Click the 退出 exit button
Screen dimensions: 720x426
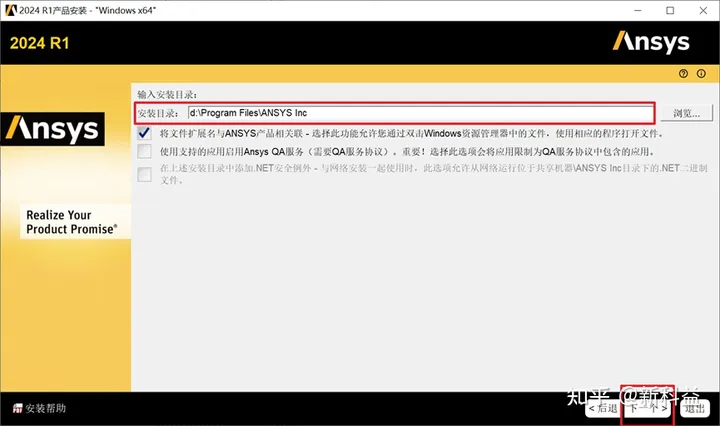click(695, 408)
